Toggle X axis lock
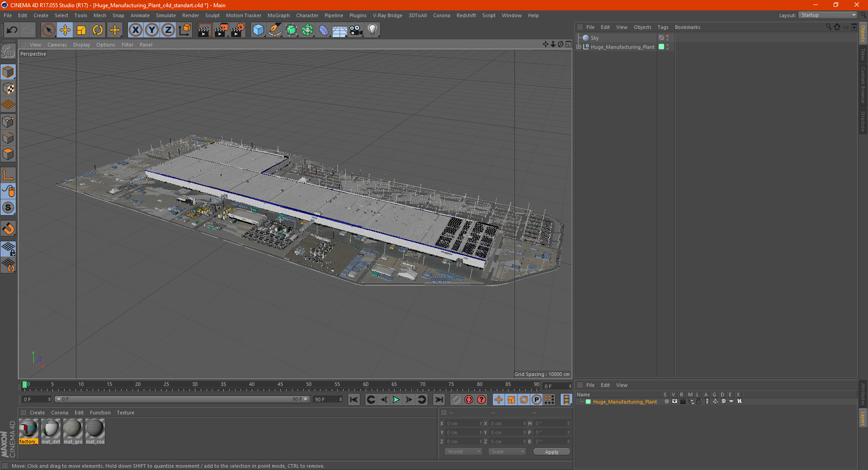868x470 pixels. (135, 30)
